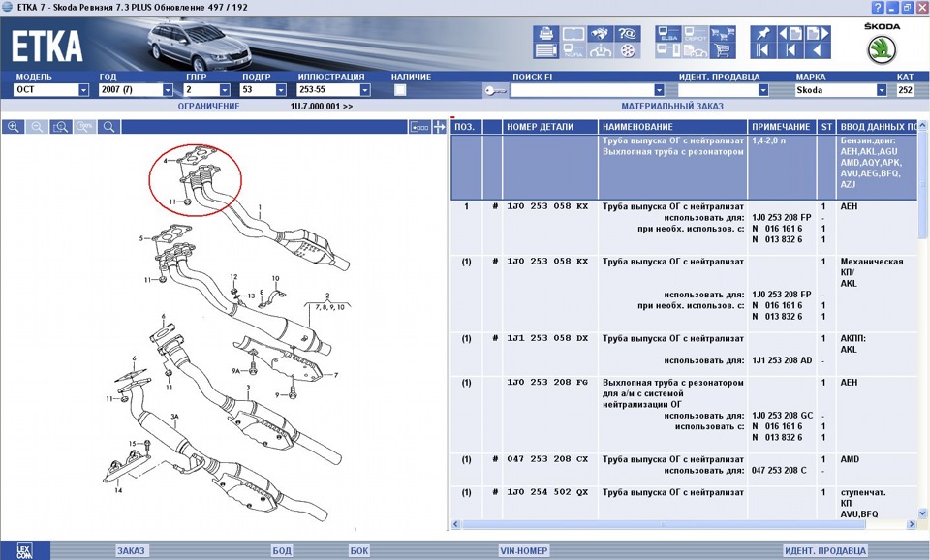Open the ИДЕНТ. ПРОДАВЦА dropdown arrow
This screenshot has height=560, width=930.
763,89
